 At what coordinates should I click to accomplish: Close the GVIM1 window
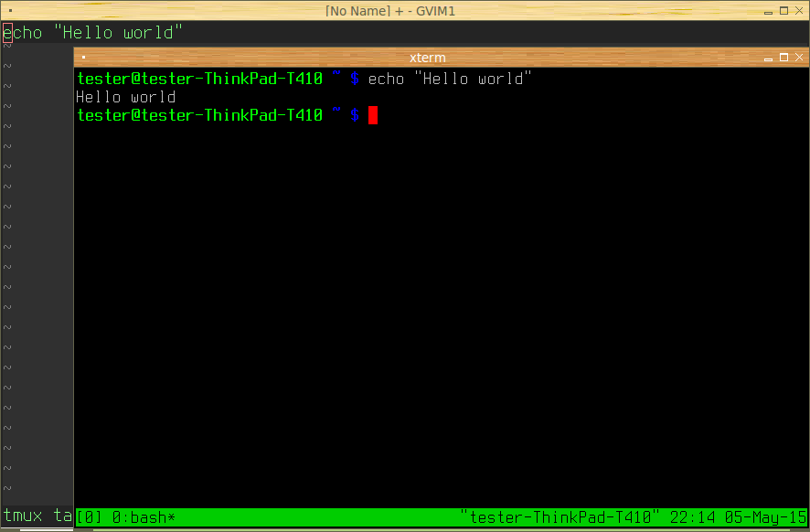pos(799,11)
